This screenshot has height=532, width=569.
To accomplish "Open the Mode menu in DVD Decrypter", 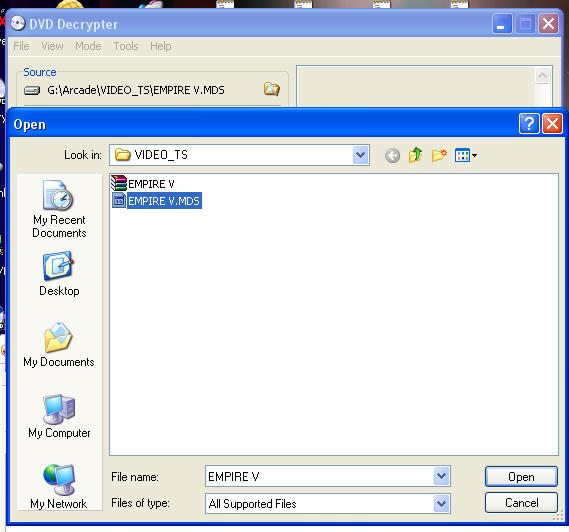I will pyautogui.click(x=88, y=46).
